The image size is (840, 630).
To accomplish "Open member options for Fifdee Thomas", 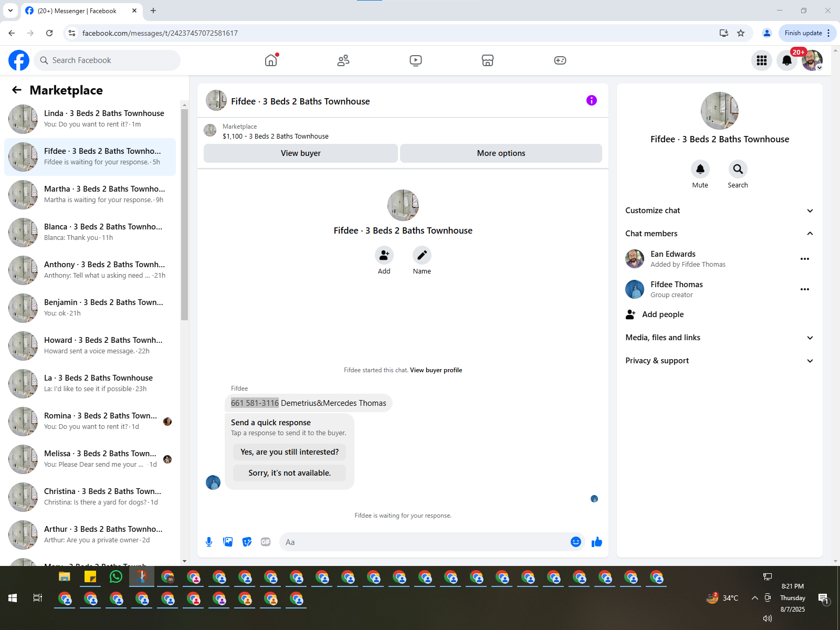I will 805,289.
